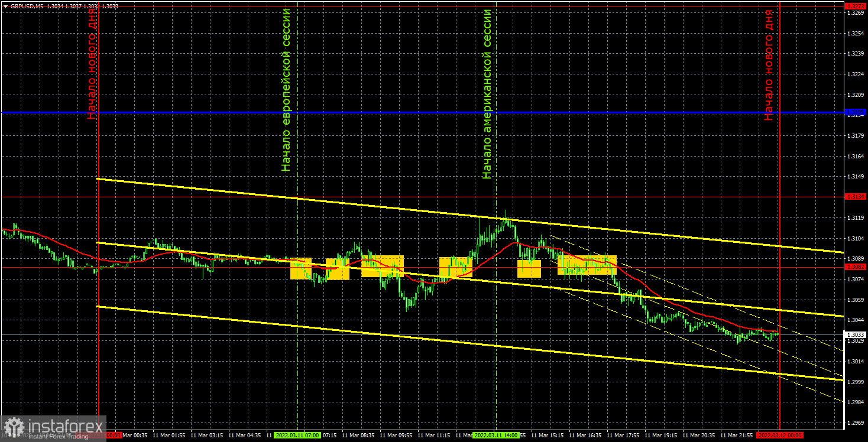Viewport: 868px width, 442px height.
Task: Click time axis label 11 Mar 03:15
Action: click(x=207, y=435)
